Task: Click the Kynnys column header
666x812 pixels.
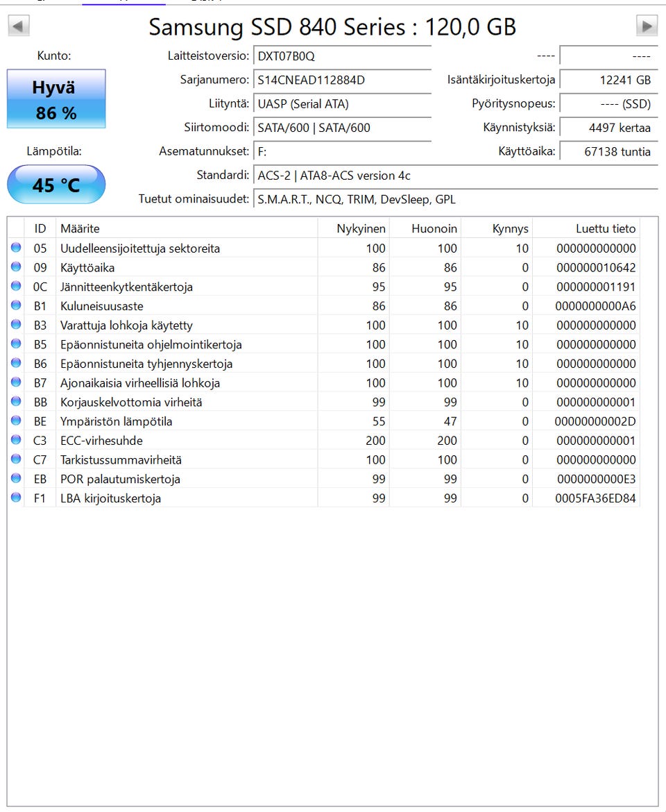Action: 497,228
